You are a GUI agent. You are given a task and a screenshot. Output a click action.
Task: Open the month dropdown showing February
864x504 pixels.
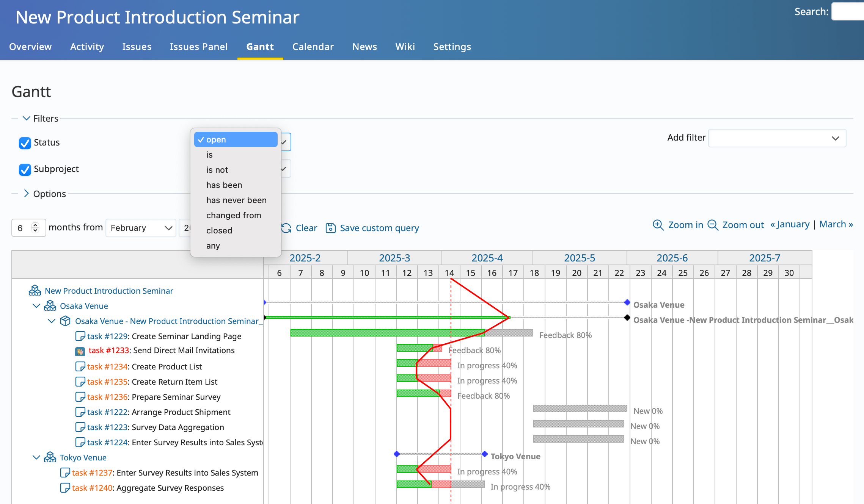[141, 227]
